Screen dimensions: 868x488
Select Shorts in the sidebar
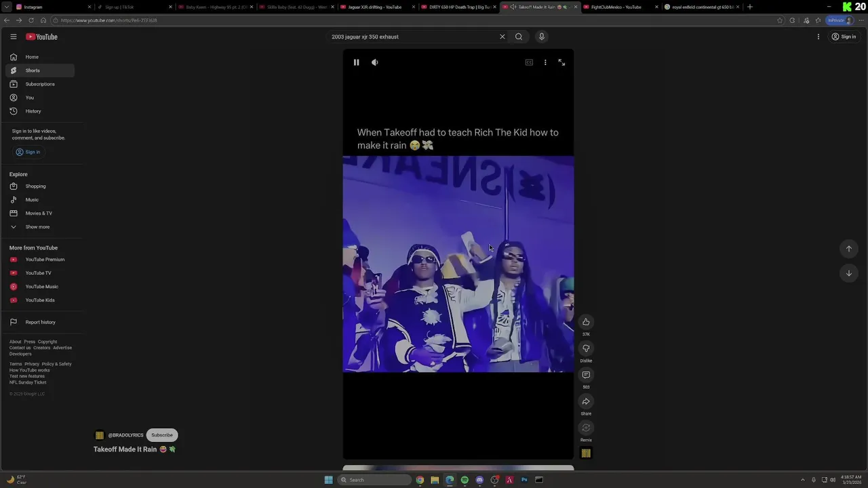click(x=40, y=70)
